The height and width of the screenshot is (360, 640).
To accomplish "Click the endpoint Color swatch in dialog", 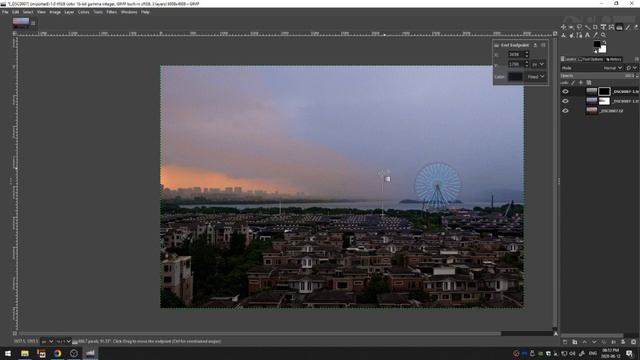I will point(516,77).
